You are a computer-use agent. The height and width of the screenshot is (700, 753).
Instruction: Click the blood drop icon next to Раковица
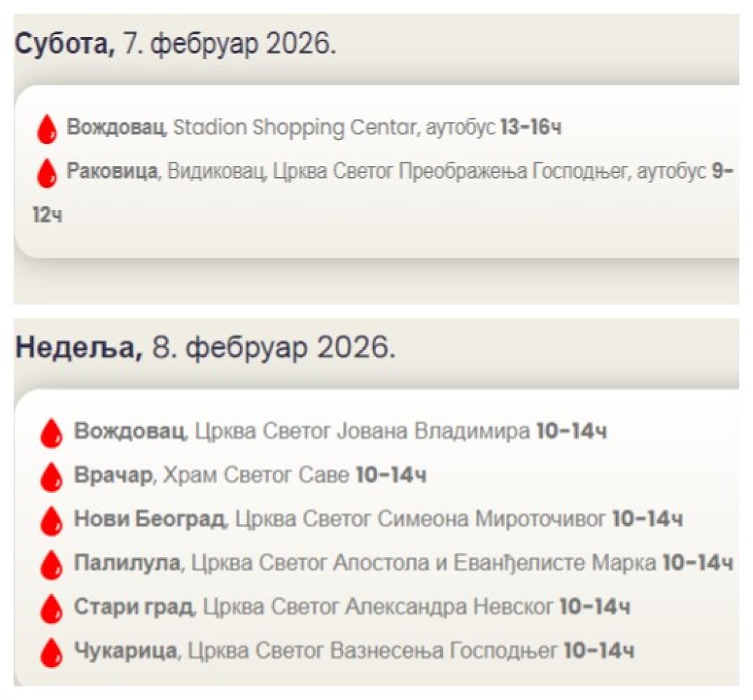47,173
